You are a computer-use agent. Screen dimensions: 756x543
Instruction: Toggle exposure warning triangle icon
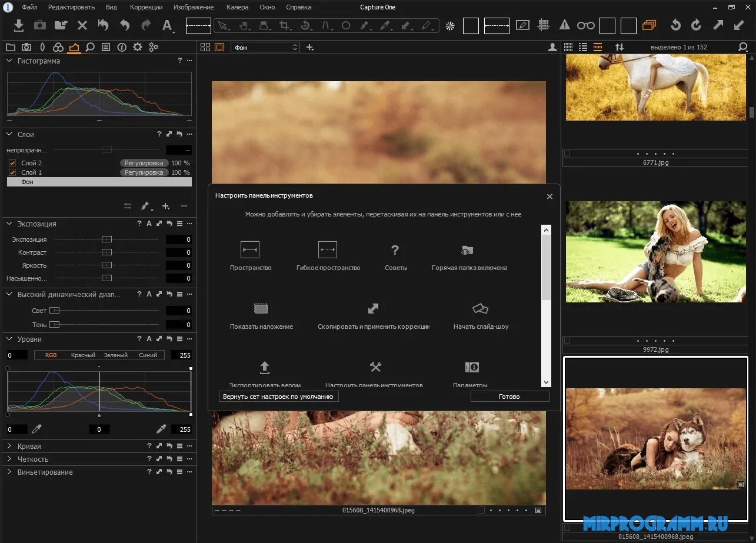pyautogui.click(x=565, y=25)
